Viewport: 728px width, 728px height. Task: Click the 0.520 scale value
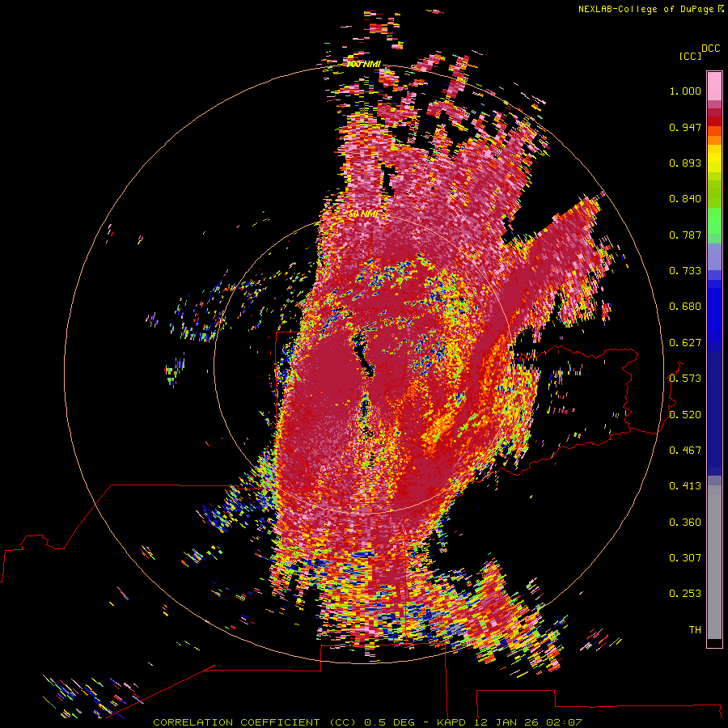[x=685, y=415]
